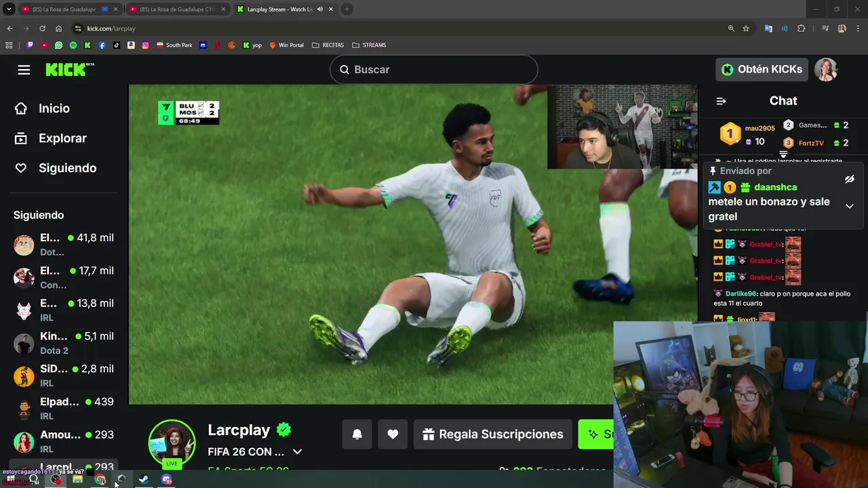Screen dimensions: 868x488
Task: Click the zoom magnifier icon in the address bar
Action: coord(731,28)
